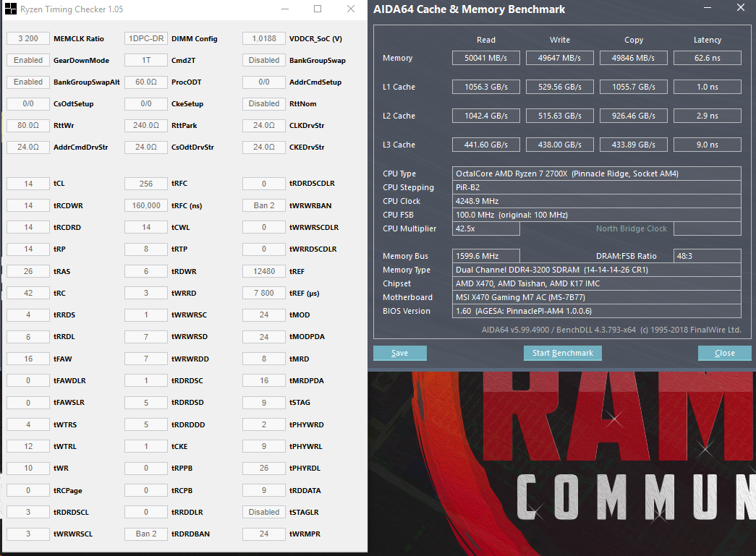756x556 pixels.
Task: Click the L2 Cache Read value 1042.4 GB/s
Action: click(486, 116)
